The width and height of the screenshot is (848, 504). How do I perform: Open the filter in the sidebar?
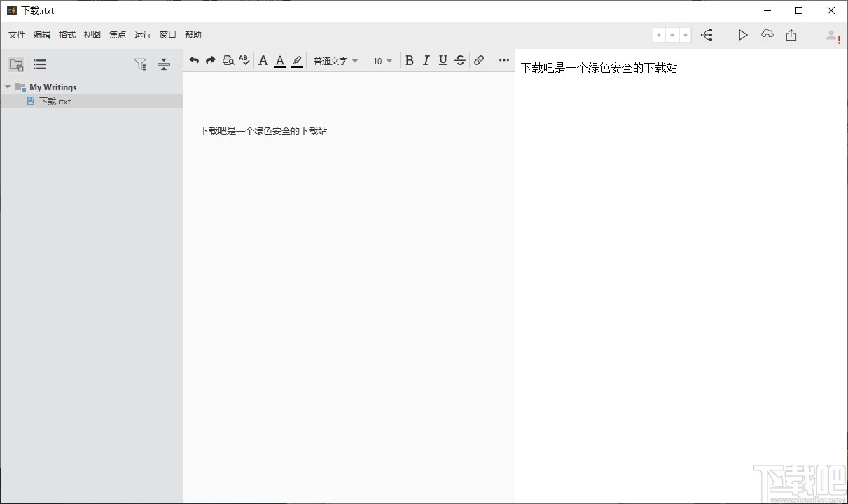tap(141, 64)
